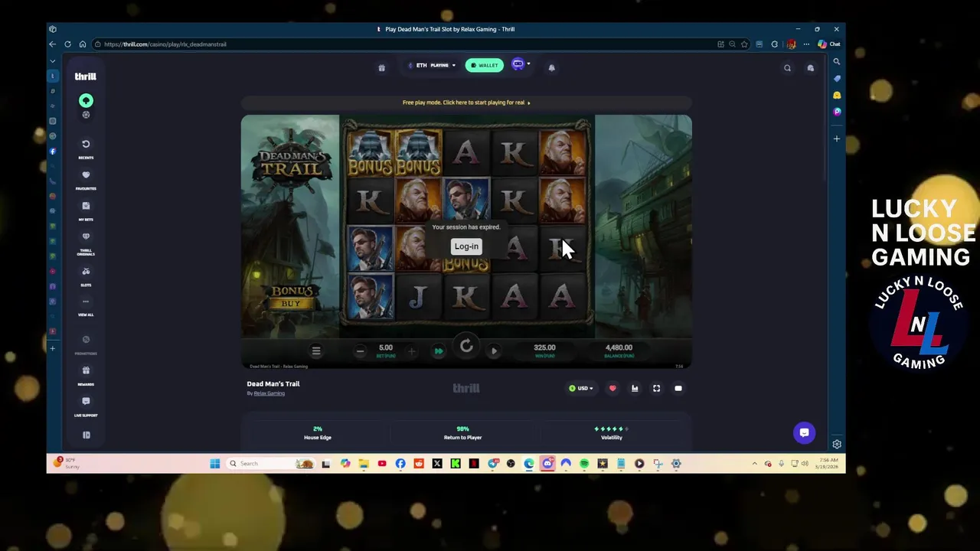Screen dimensions: 980x551
Task: Open My Bets in the Thrill sidebar
Action: click(x=86, y=210)
